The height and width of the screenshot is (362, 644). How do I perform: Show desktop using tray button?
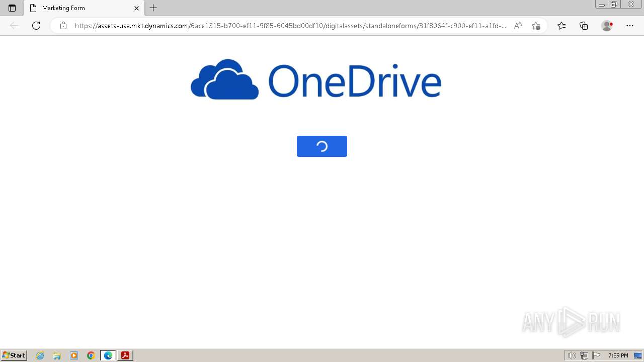point(638,355)
